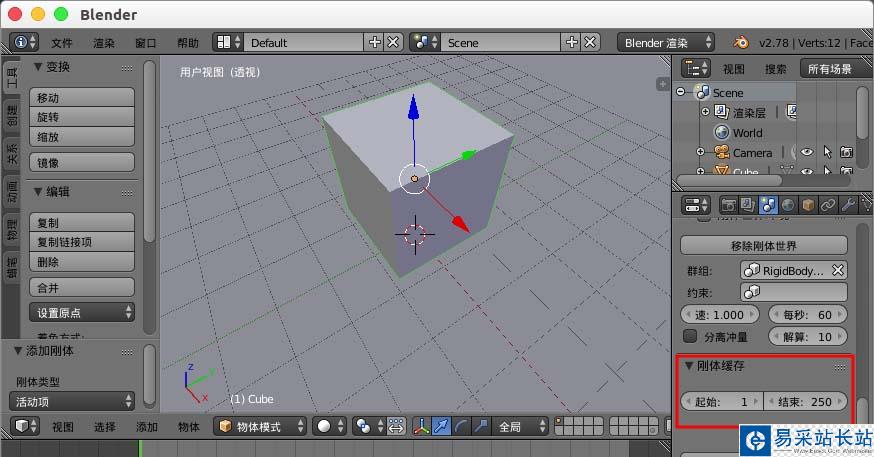
Task: Open the 全局 orientation dropdown
Action: 522,426
